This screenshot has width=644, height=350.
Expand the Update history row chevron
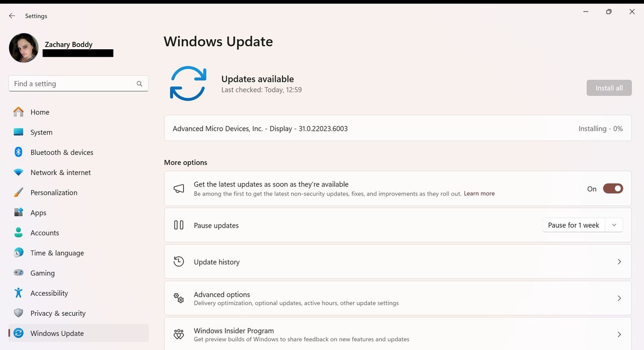(619, 261)
